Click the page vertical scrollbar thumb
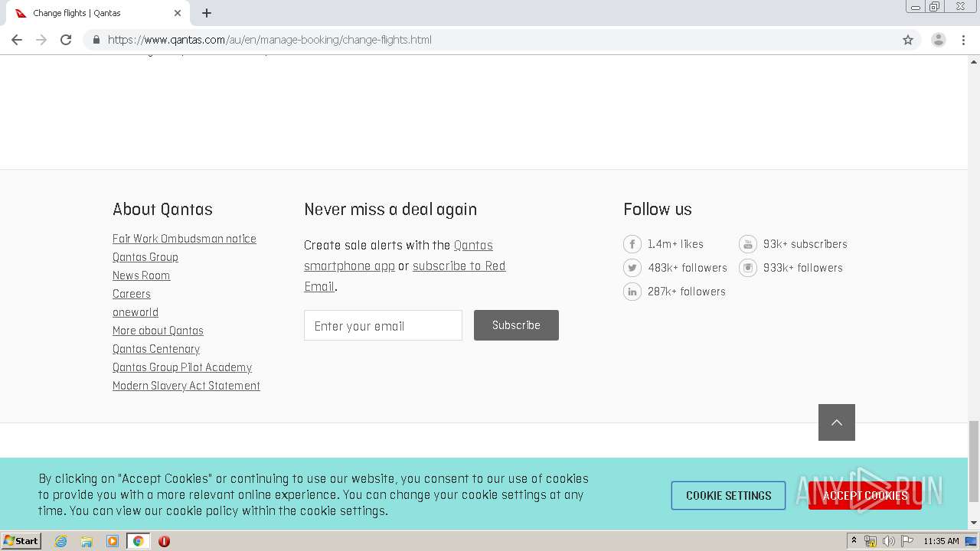The image size is (980, 551). 974,461
